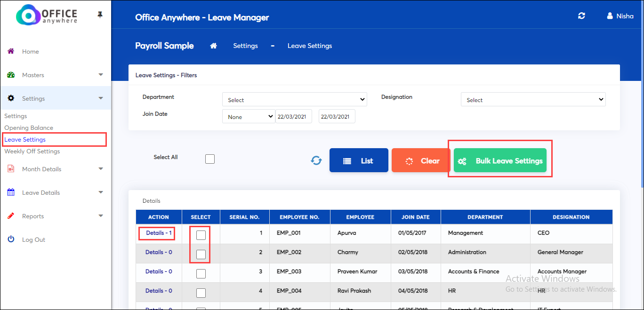The image size is (644, 310).
Task: Open Opening Balance in sidebar
Action: [x=29, y=128]
